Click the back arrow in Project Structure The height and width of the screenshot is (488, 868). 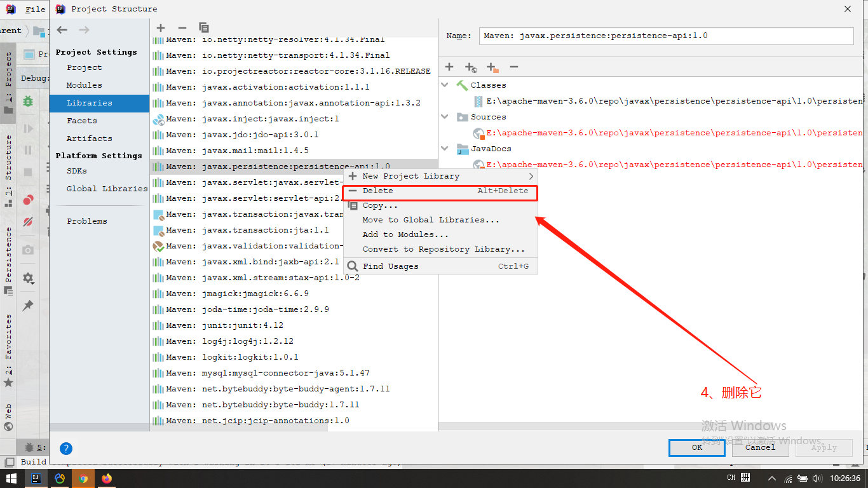62,30
